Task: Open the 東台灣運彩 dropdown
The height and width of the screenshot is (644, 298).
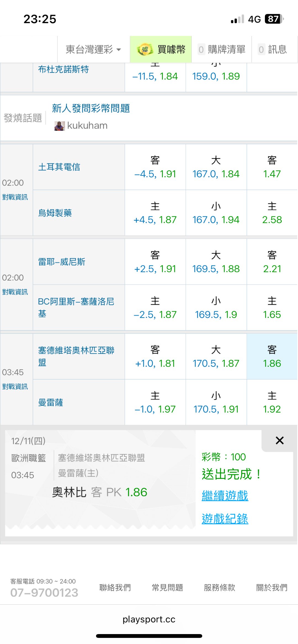Action: pos(93,50)
